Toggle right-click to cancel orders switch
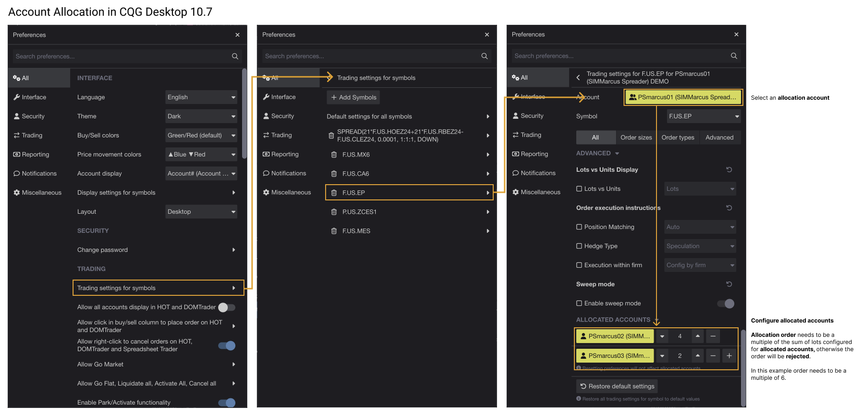 (x=227, y=345)
